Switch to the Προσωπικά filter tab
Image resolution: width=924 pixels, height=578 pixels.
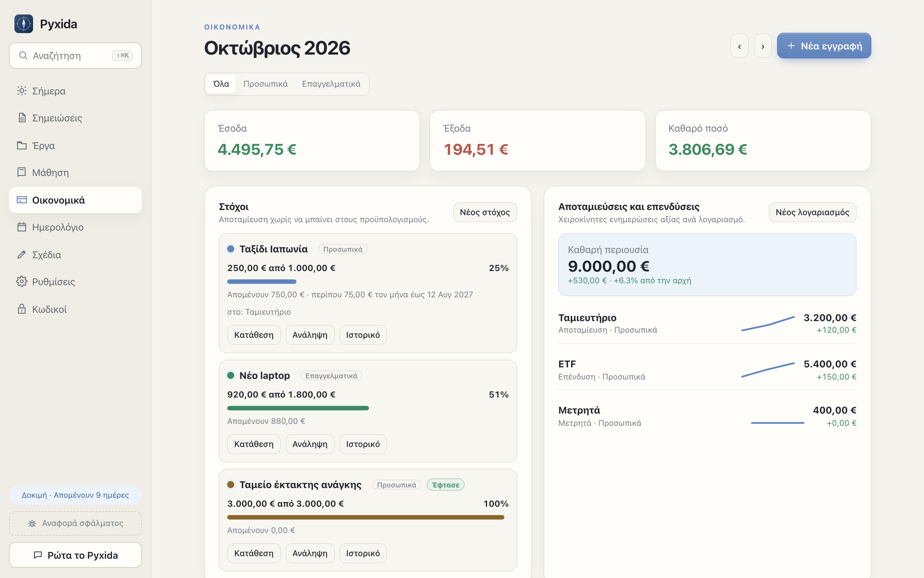(x=265, y=84)
